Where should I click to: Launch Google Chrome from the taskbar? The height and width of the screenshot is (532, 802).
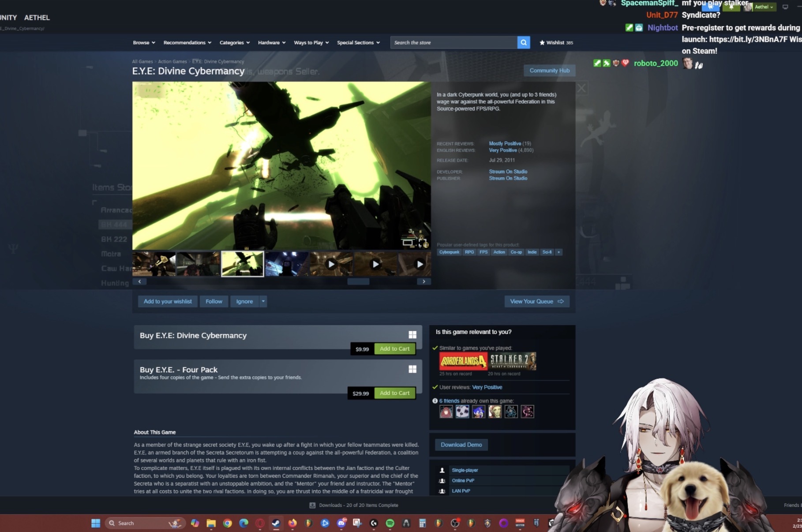point(227,523)
